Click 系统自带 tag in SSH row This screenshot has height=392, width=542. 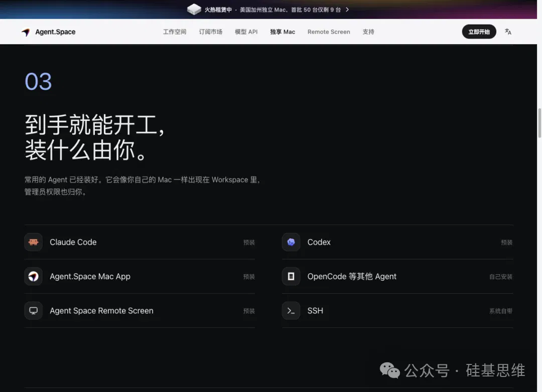tap(501, 311)
